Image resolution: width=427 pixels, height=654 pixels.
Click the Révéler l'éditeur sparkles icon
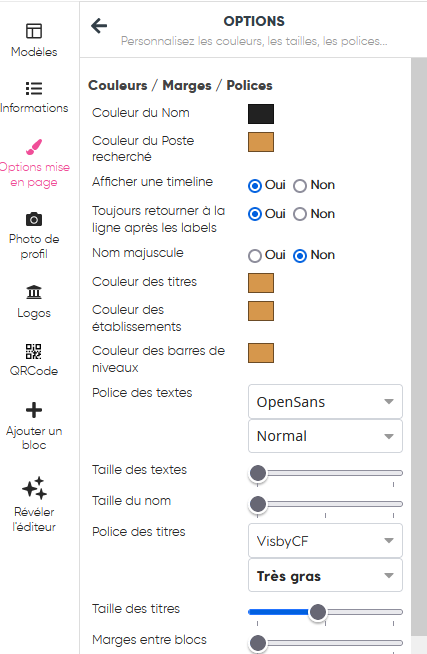click(x=34, y=488)
